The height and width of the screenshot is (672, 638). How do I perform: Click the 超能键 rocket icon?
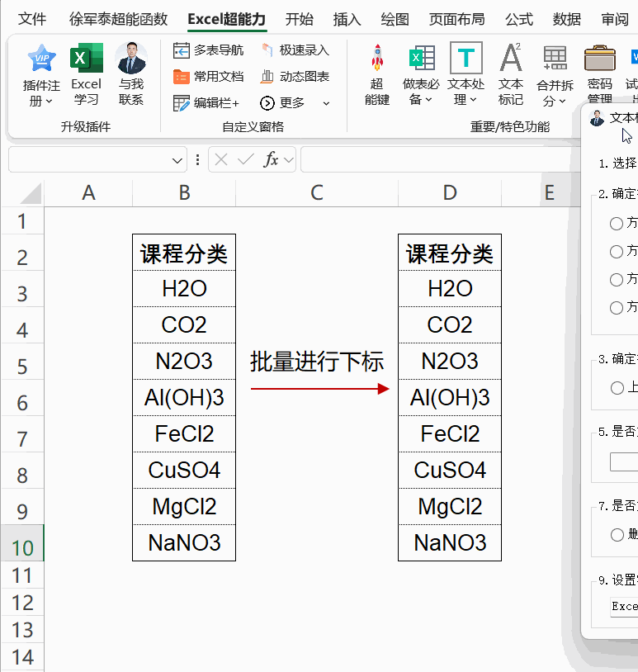[377, 58]
